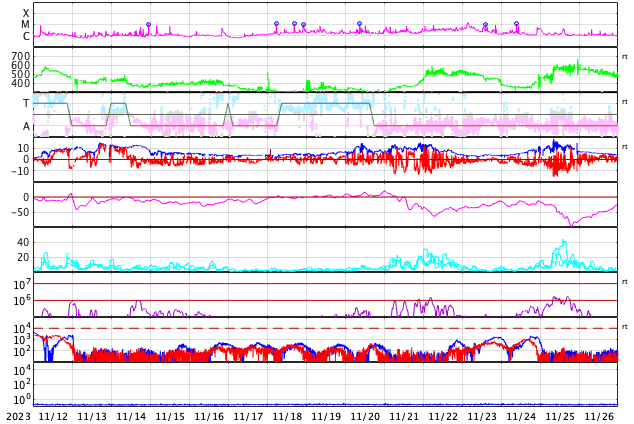Click the "11/25" date label
This screenshot has height=424, width=634.
(560, 417)
